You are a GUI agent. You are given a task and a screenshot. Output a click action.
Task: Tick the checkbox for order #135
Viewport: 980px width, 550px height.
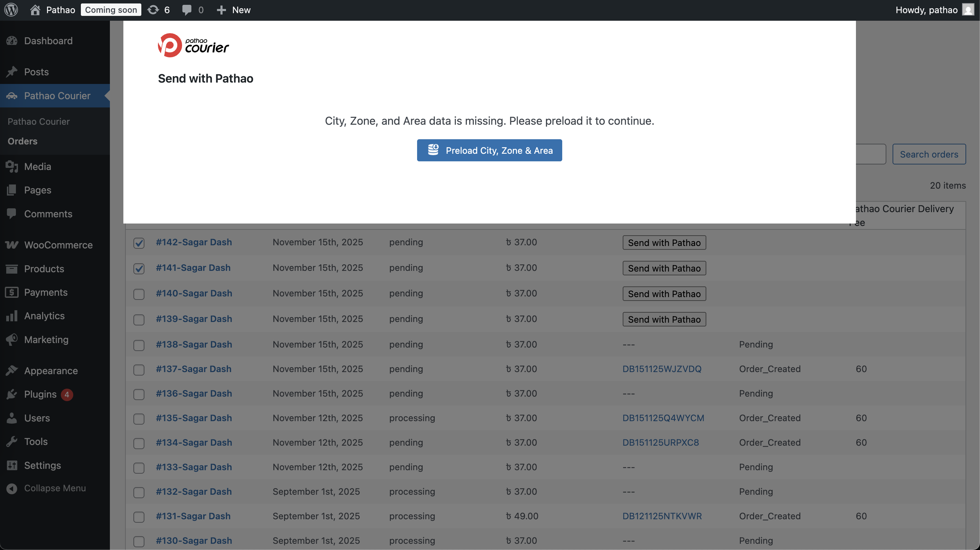[139, 419]
